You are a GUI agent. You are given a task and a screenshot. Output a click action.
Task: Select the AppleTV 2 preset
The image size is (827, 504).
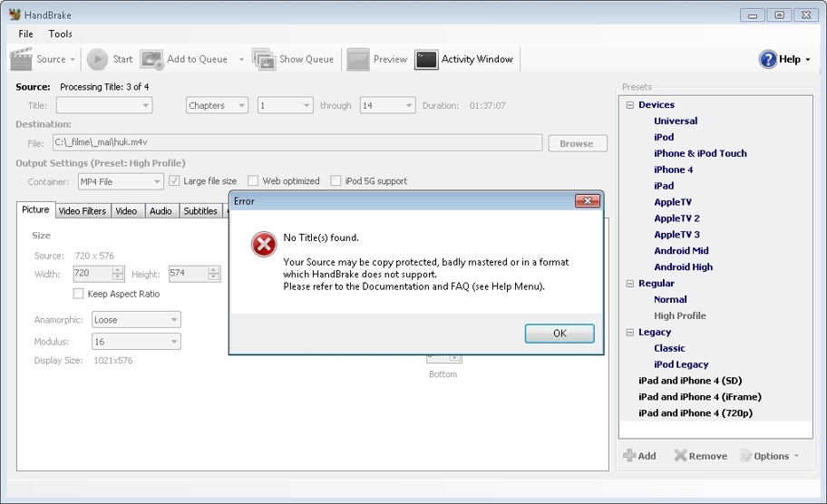(x=677, y=218)
